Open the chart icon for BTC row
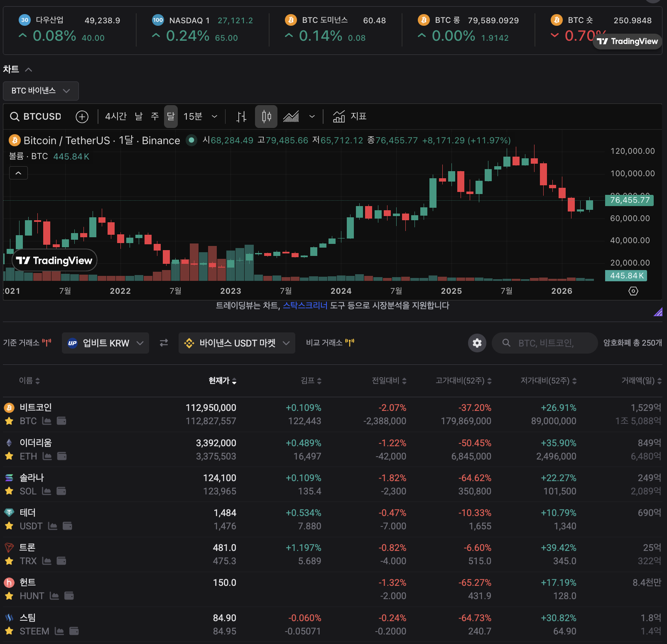The image size is (667, 644). coord(47,421)
